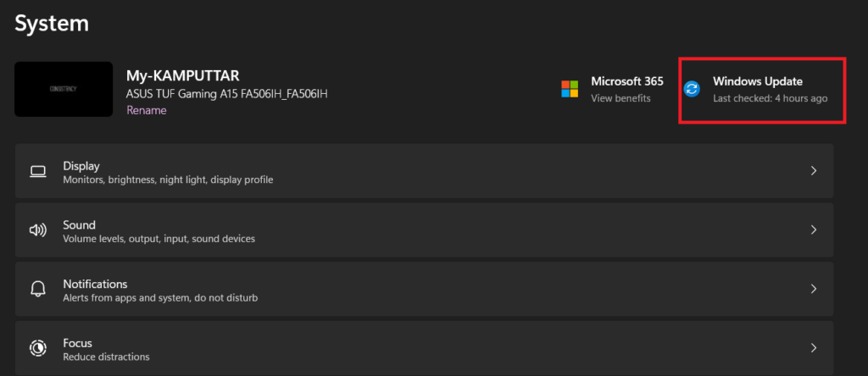Open the View benefits link

pyautogui.click(x=620, y=98)
